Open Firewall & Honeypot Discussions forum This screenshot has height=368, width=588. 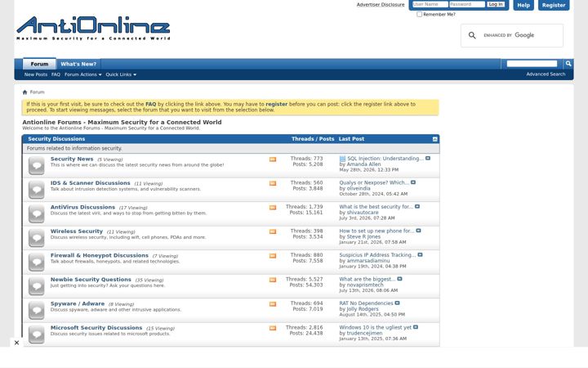[x=100, y=255]
